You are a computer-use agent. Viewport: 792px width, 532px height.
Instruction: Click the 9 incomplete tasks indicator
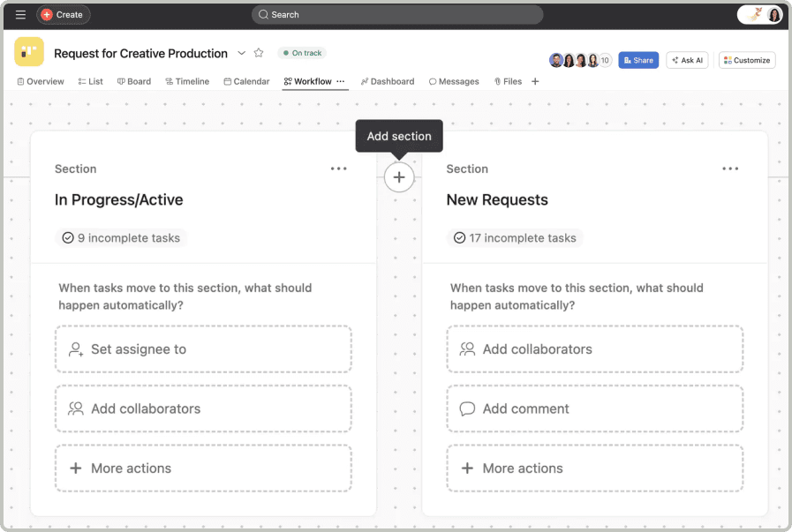click(120, 237)
